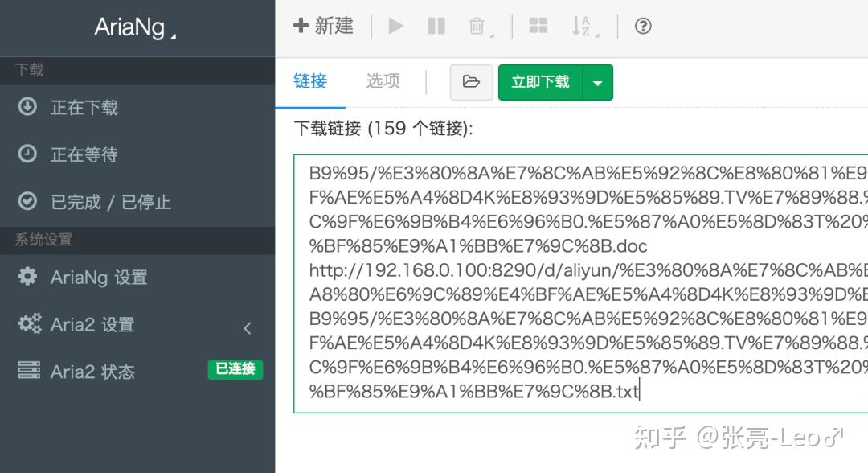Select the 链接 tab
This screenshot has height=473, width=868.
click(311, 80)
